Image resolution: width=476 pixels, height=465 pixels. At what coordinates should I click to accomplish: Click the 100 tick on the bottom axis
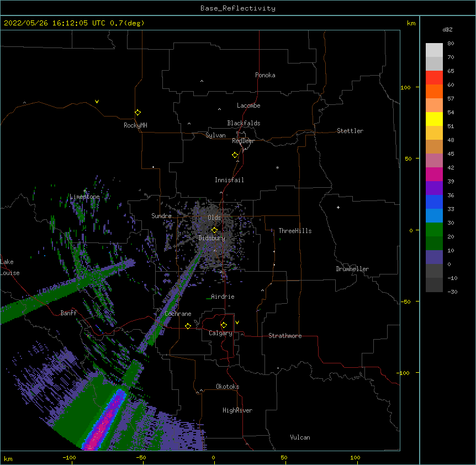click(356, 457)
